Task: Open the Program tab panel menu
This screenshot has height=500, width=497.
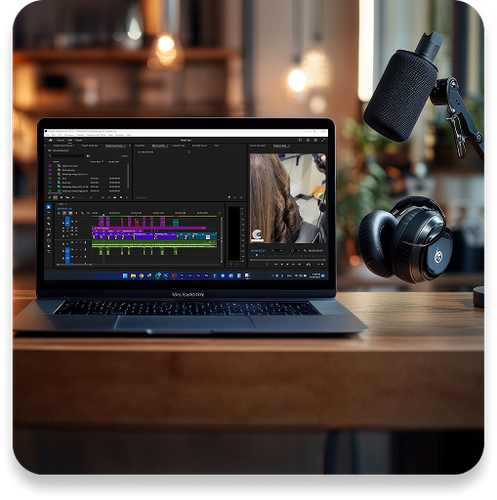Action: pos(288,146)
